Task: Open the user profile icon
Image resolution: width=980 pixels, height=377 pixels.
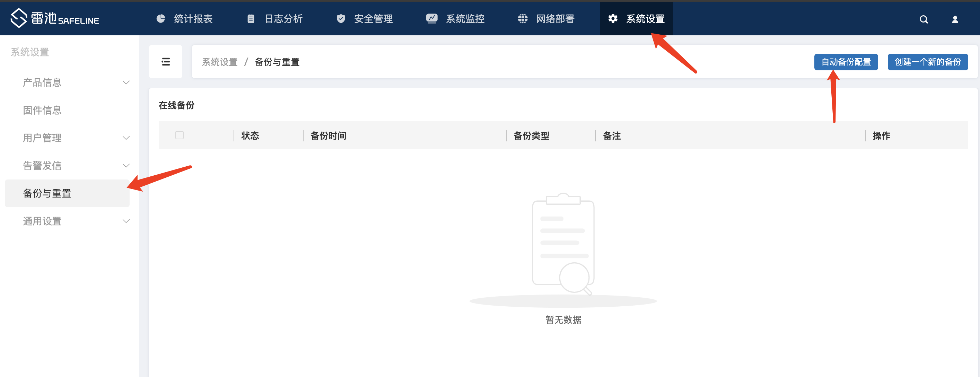Action: point(955,19)
